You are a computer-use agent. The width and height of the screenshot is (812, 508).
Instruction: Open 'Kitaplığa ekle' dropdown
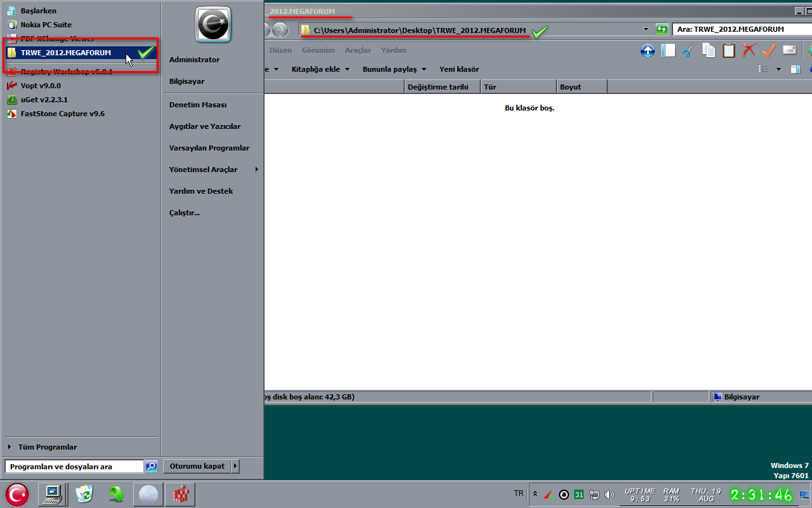(x=320, y=69)
